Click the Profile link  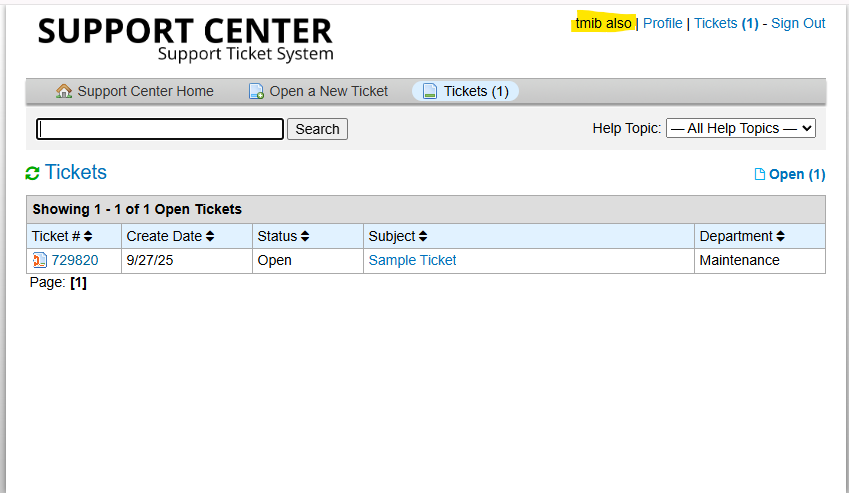coord(662,23)
